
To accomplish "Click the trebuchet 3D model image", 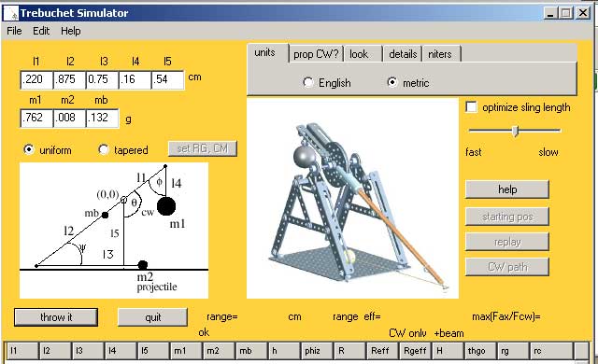I will (x=352, y=198).
